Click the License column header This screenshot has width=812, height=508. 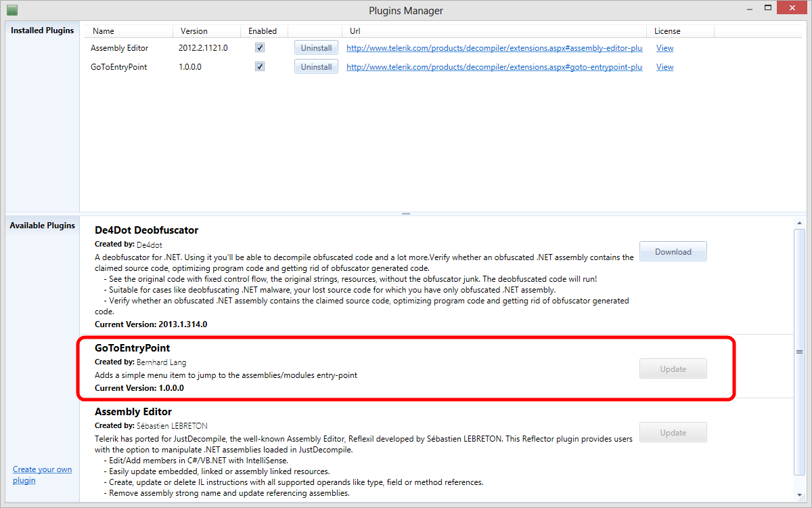coord(680,31)
